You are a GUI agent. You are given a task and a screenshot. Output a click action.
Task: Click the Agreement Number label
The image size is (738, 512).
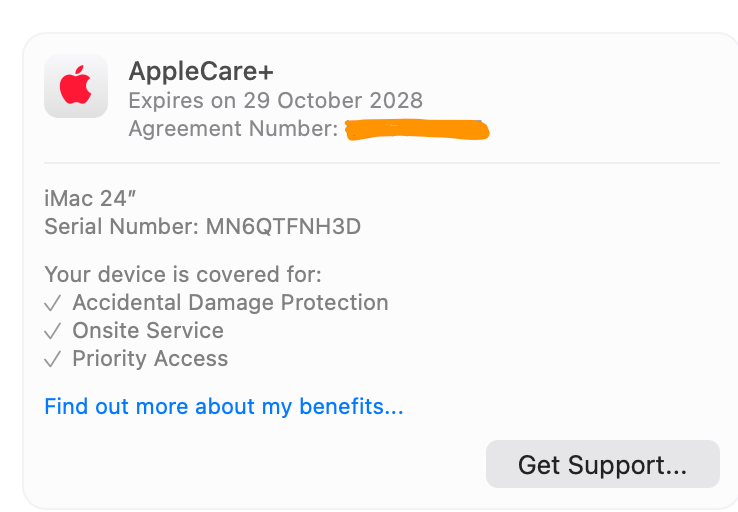pyautogui.click(x=233, y=129)
